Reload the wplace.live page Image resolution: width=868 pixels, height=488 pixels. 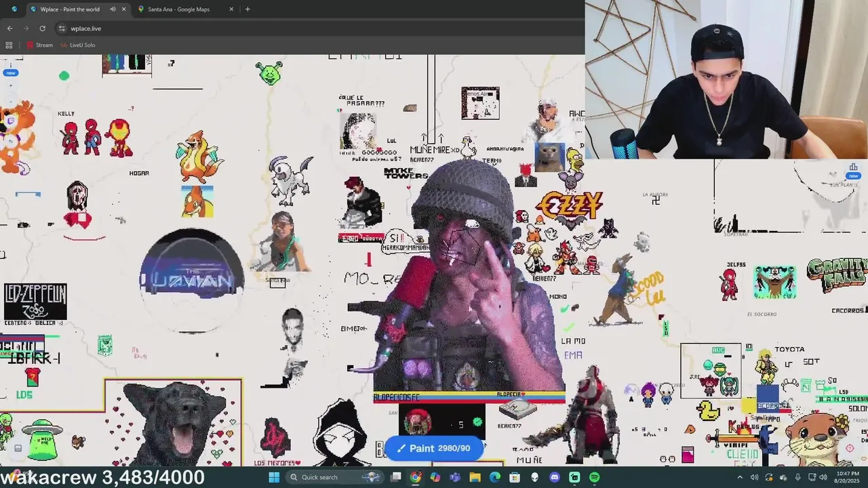pyautogui.click(x=42, y=28)
